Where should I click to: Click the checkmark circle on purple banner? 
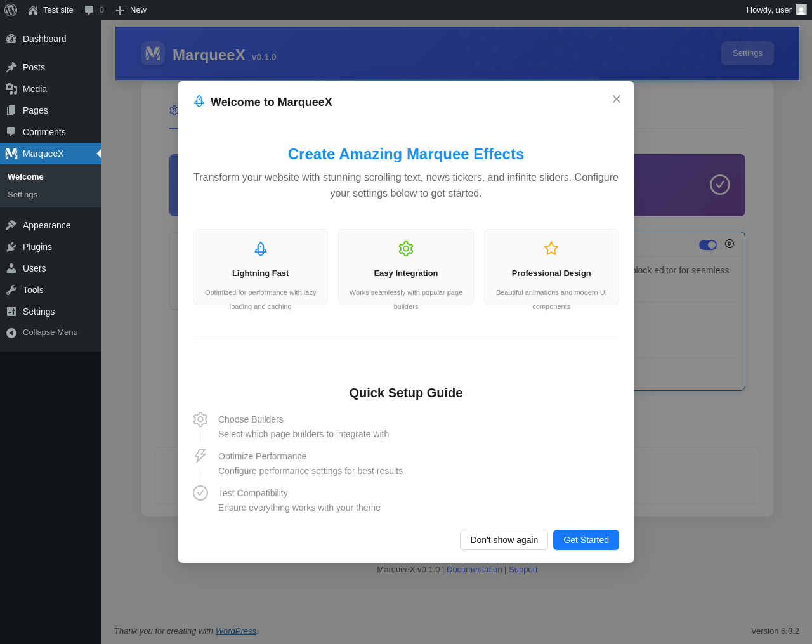point(720,185)
